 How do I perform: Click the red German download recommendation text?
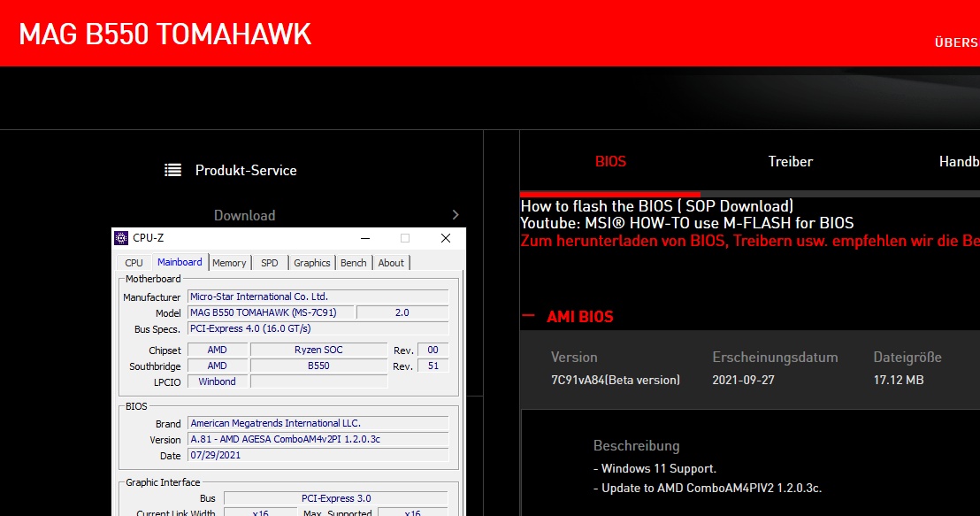tap(750, 240)
